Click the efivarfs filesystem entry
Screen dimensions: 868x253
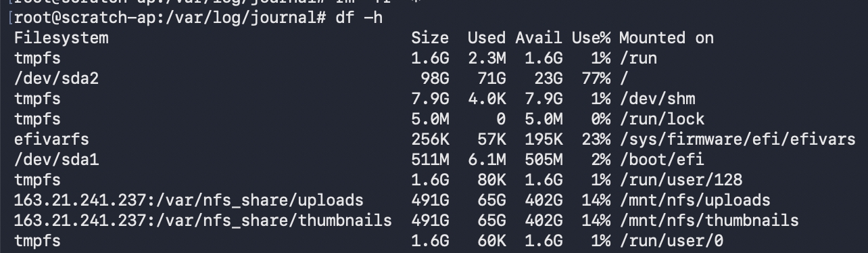coord(51,139)
